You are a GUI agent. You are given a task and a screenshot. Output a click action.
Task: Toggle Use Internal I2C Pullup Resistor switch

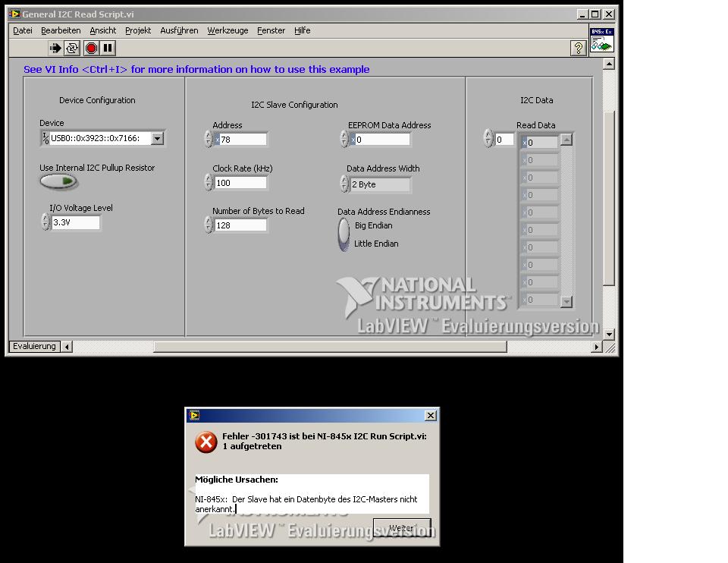[x=58, y=181]
